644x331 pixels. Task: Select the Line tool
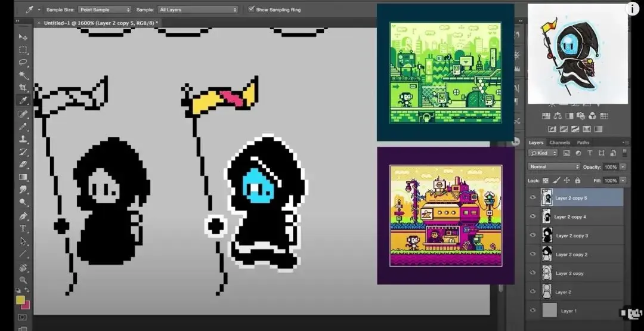pyautogui.click(x=23, y=254)
